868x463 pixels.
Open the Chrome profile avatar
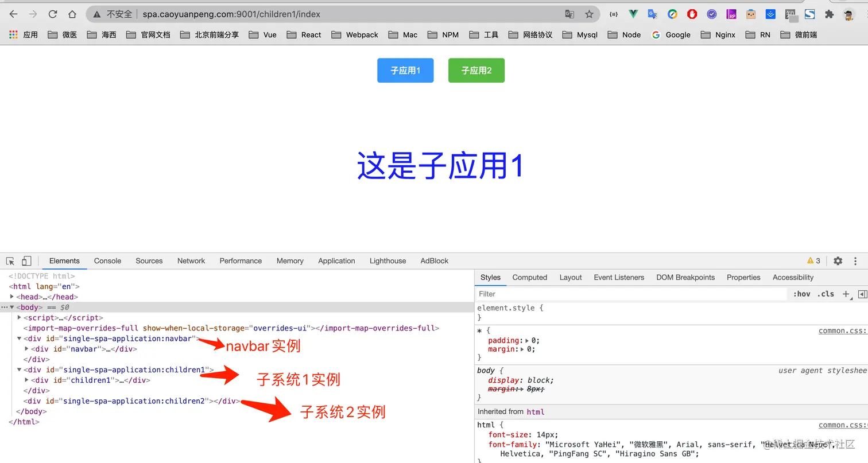(x=849, y=14)
